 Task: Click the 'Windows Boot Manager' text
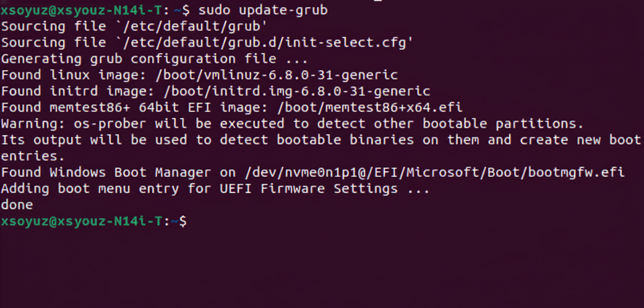tap(130, 172)
